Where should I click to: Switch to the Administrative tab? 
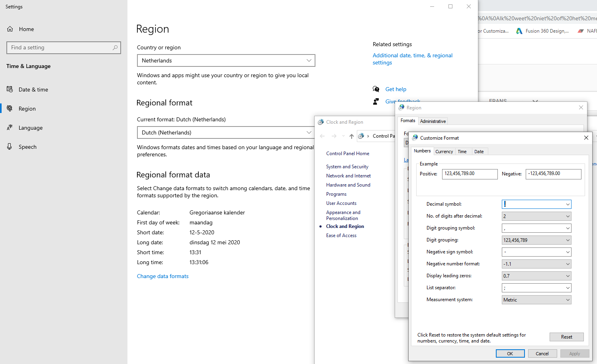pyautogui.click(x=433, y=121)
